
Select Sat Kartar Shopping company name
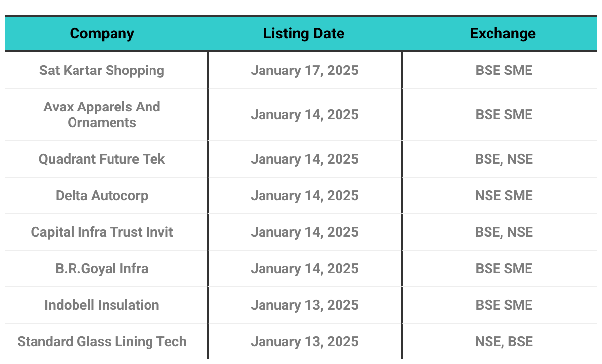[x=102, y=70]
